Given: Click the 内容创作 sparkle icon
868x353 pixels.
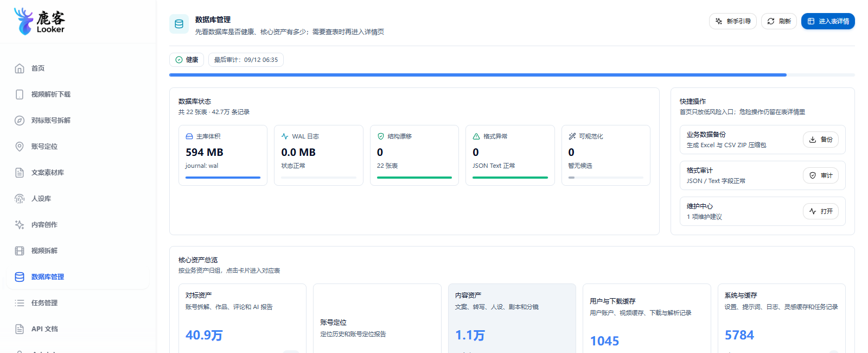Looking at the screenshot, I should (x=20, y=225).
